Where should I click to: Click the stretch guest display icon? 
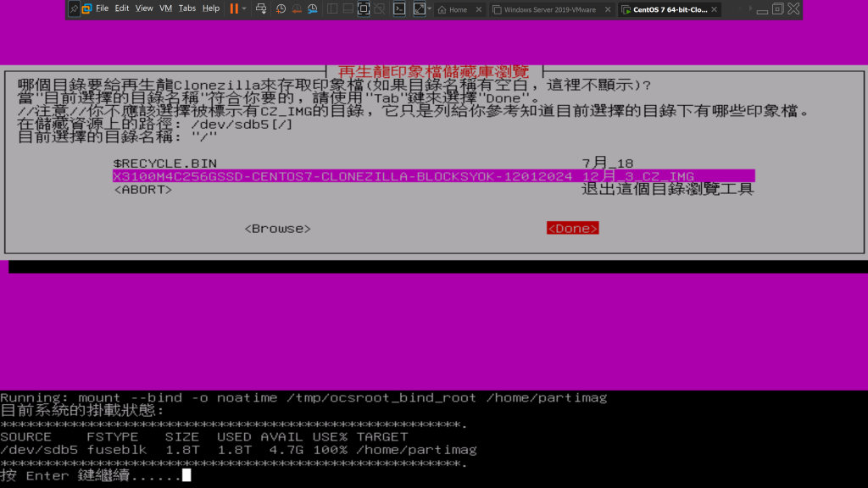(x=419, y=8)
